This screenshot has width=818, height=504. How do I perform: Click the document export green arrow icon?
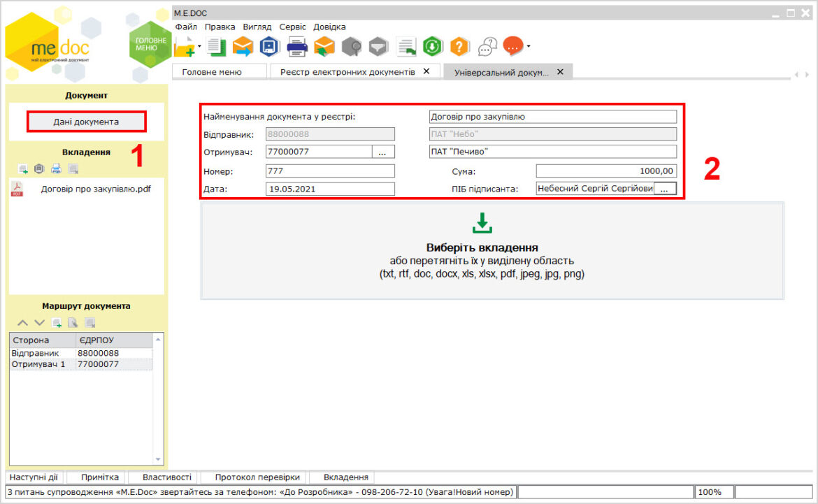coord(406,47)
